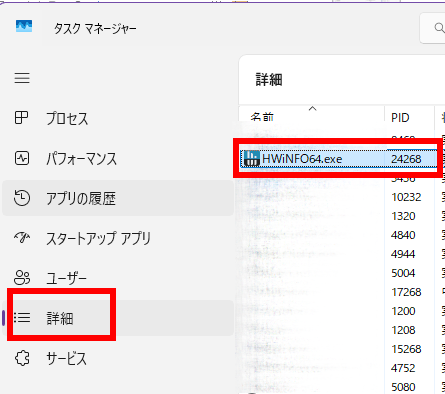The image size is (445, 394).
Task: Open the サービス page
Action: click(x=118, y=358)
